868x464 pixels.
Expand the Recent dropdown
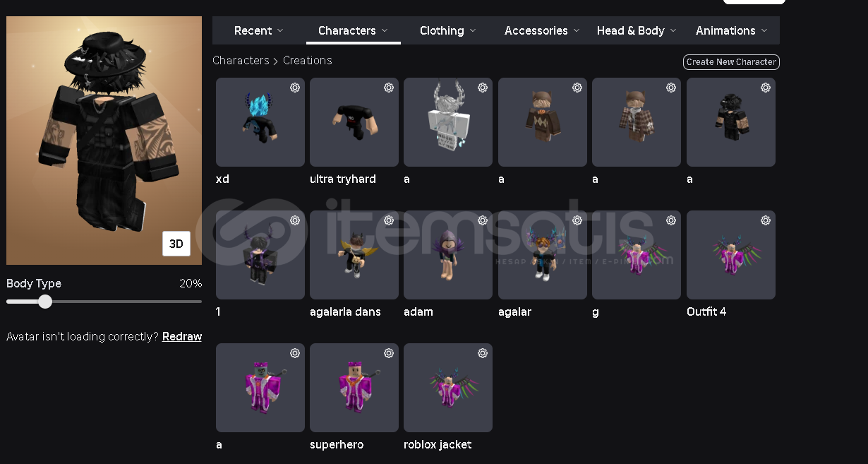tap(259, 30)
